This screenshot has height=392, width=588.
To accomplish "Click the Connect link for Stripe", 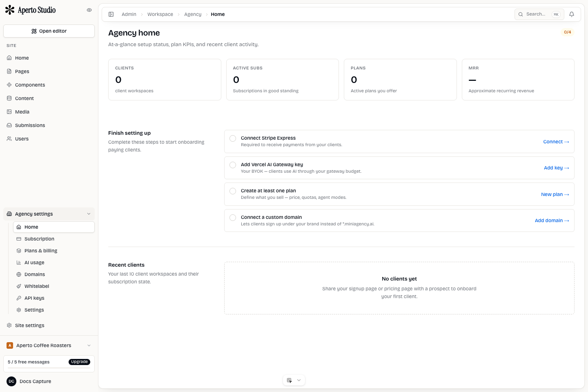I will [x=556, y=142].
